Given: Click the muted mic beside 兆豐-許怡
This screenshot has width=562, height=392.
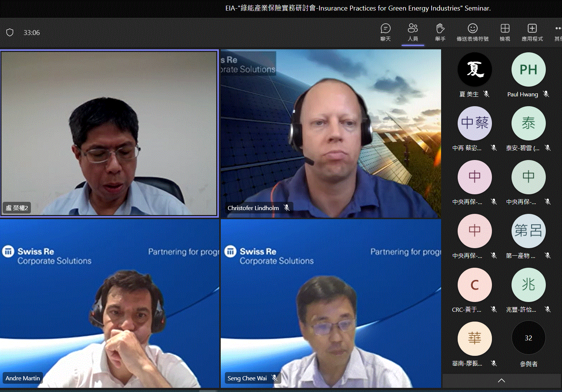Looking at the screenshot, I should 548,310.
